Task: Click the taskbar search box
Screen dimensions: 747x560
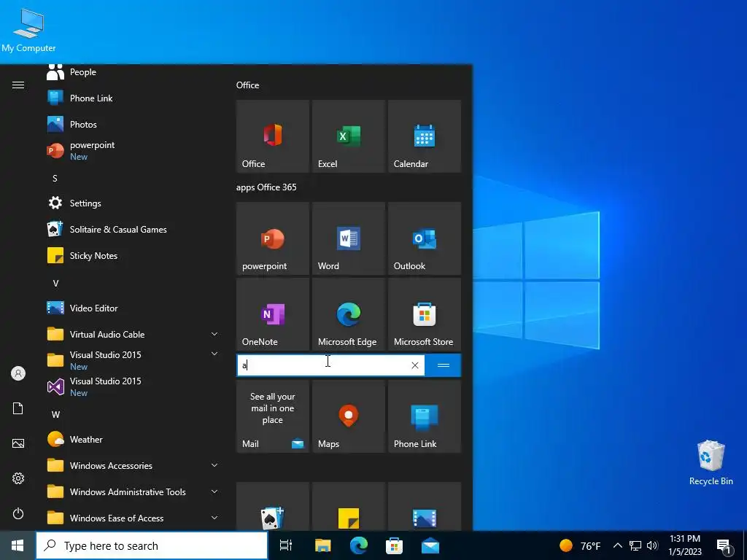Action: click(152, 545)
